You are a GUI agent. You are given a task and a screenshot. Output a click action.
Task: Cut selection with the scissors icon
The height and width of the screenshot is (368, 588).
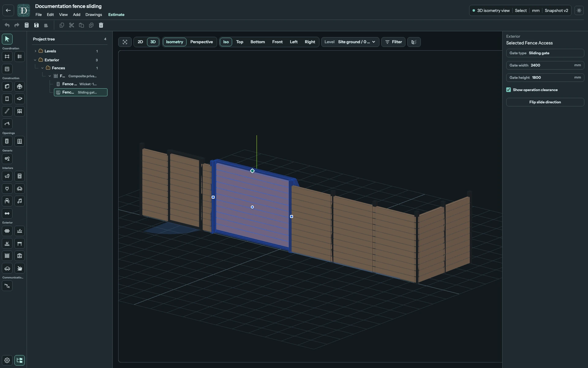[72, 25]
